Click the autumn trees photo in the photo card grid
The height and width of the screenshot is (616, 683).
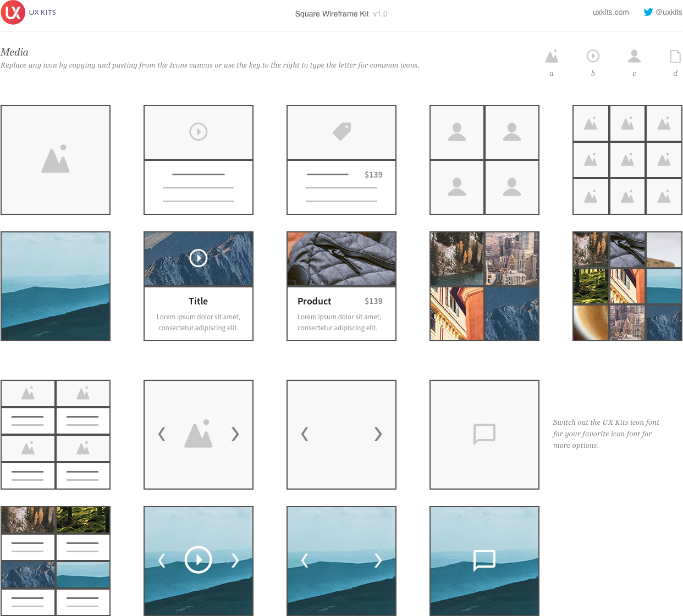(28, 520)
